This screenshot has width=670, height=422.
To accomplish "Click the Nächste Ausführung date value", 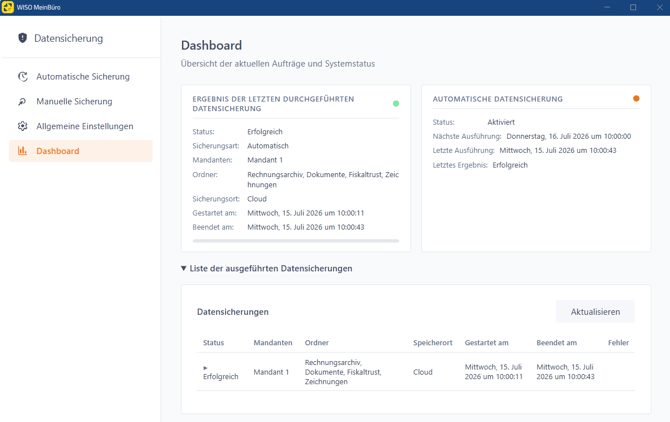I will click(568, 136).
